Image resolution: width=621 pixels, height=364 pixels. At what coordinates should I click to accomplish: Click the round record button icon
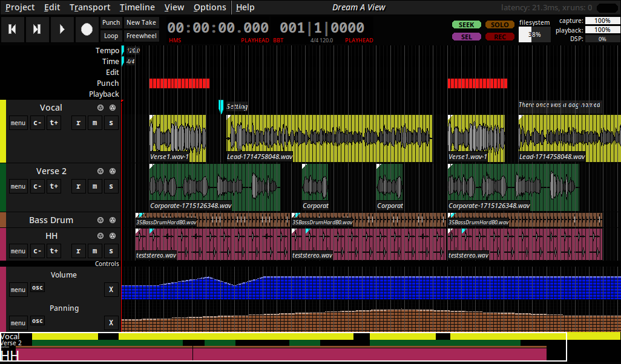click(x=87, y=29)
